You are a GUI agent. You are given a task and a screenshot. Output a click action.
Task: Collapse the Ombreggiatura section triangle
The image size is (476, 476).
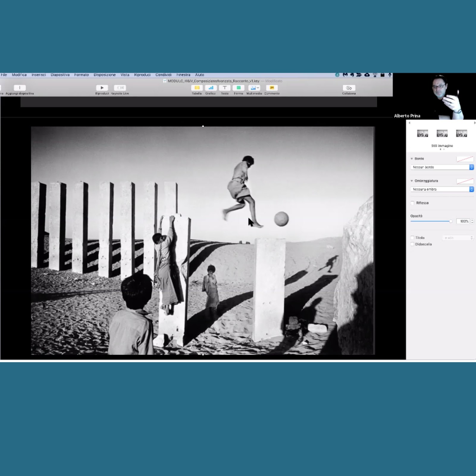point(412,181)
